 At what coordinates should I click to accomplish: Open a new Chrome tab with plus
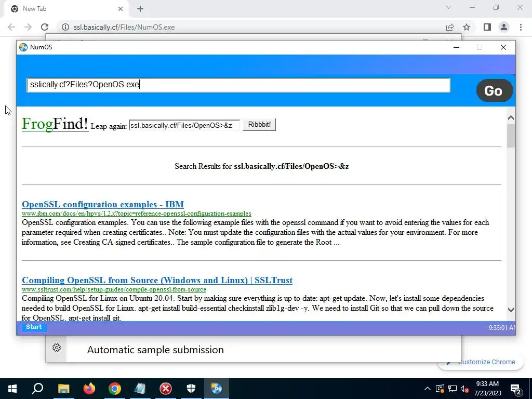pos(140,9)
